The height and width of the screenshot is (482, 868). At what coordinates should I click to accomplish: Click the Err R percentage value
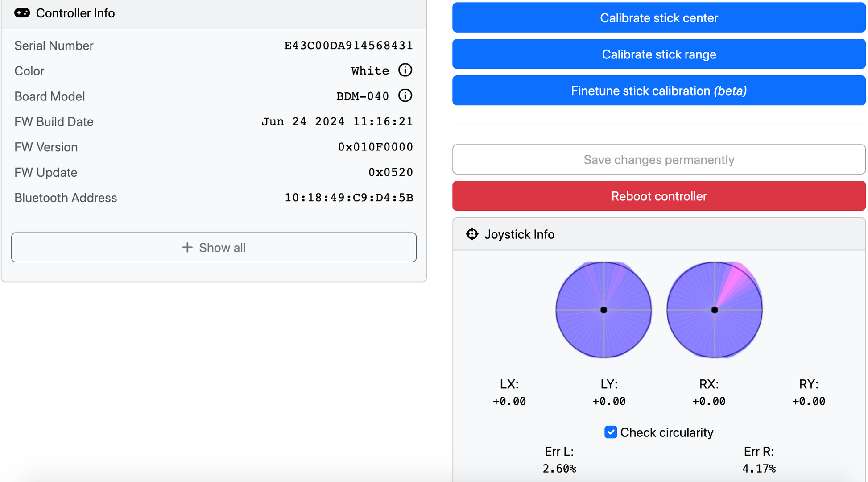point(759,469)
